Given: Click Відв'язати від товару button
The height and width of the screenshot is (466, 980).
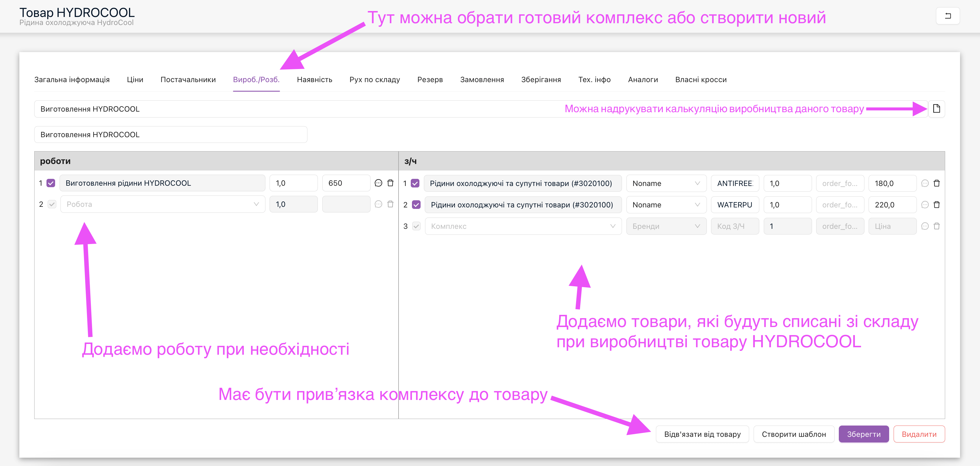Looking at the screenshot, I should [702, 434].
